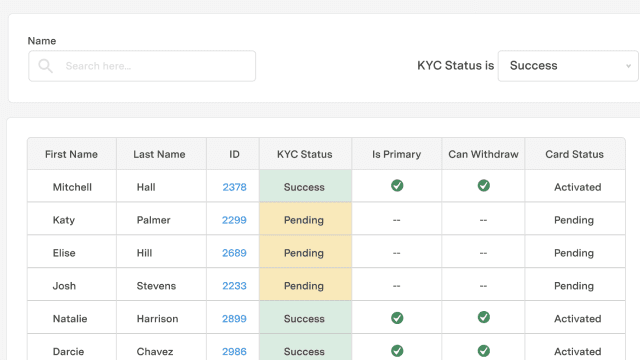Select Success KYC cell for Darcie Chavez
The height and width of the screenshot is (360, 640).
coord(305,348)
